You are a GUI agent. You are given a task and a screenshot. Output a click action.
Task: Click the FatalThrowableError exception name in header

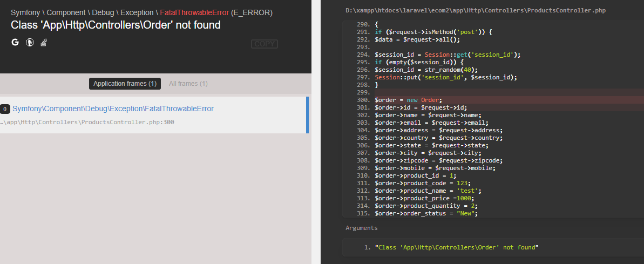click(195, 13)
